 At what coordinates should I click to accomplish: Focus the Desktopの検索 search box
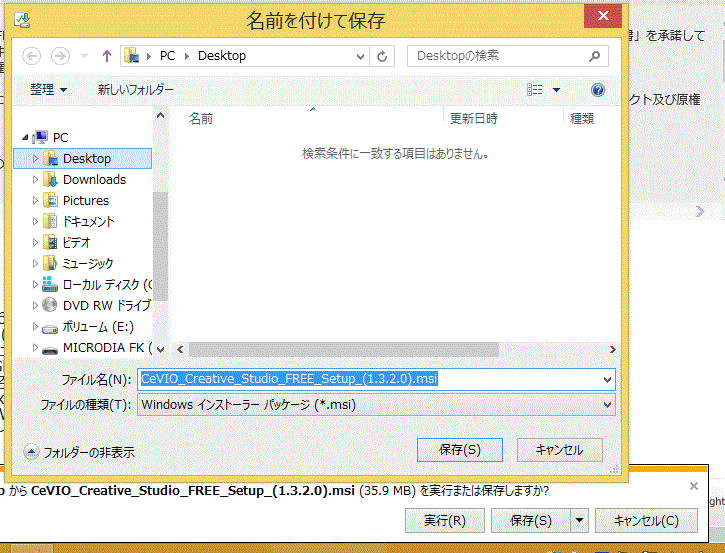(x=507, y=56)
